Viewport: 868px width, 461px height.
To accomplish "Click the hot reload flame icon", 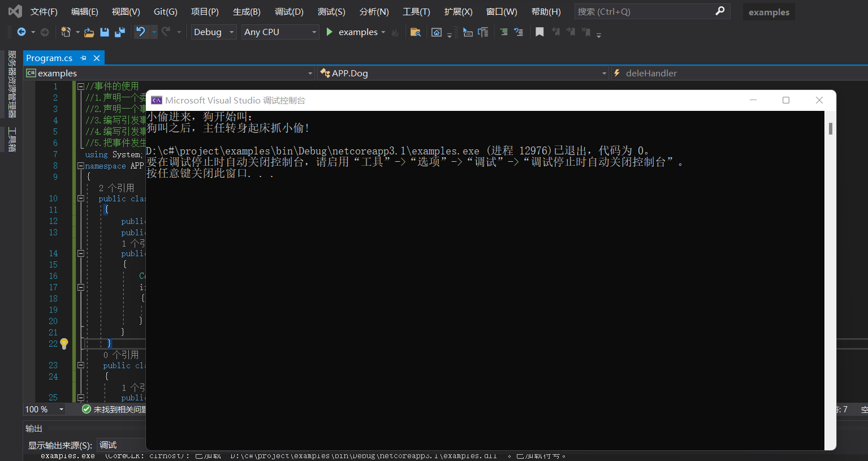I will (x=395, y=32).
